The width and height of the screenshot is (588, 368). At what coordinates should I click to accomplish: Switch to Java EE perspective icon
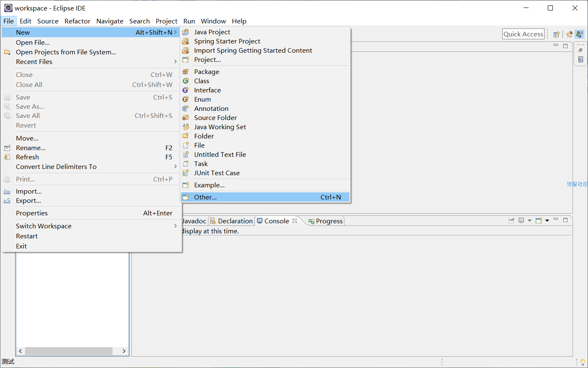(569, 34)
